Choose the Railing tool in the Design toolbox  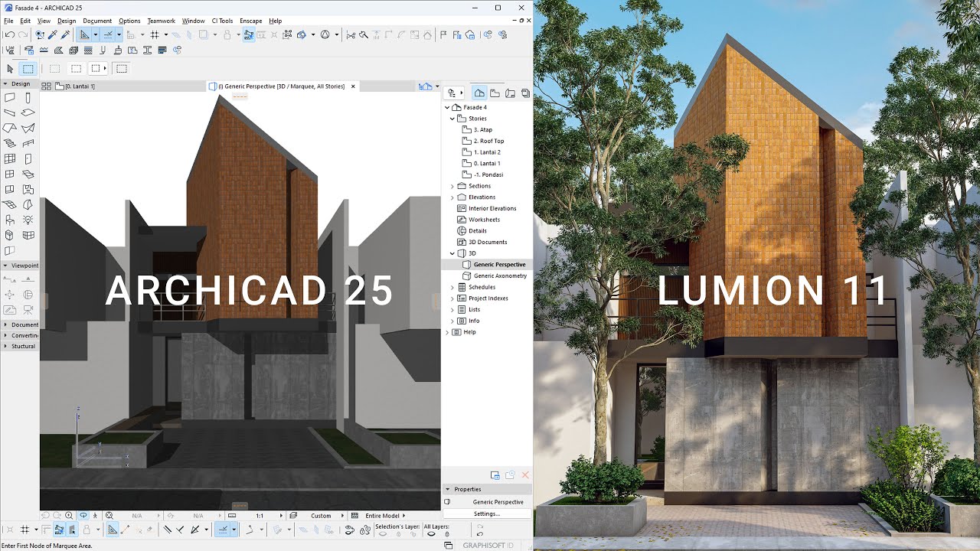click(28, 143)
